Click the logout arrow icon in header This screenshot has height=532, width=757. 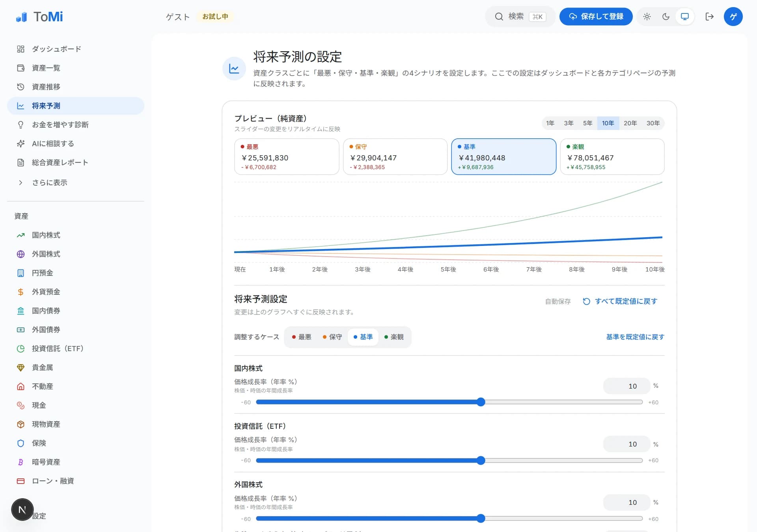click(709, 17)
